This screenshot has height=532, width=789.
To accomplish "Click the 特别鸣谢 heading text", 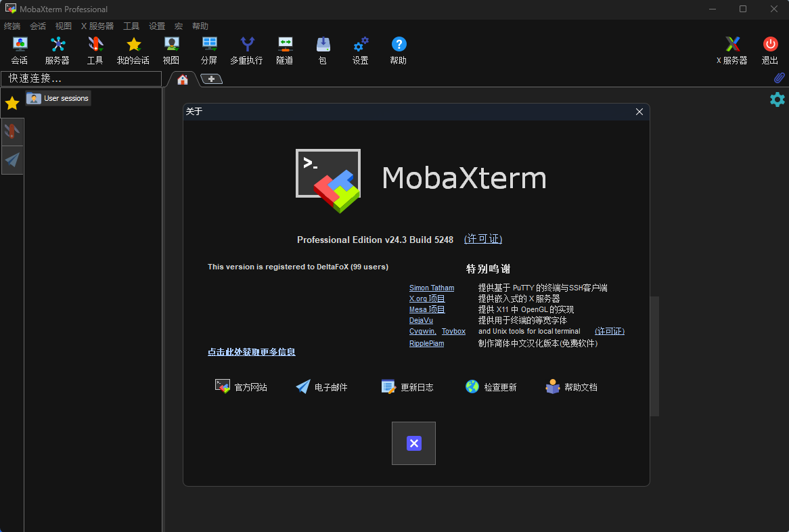I will [x=488, y=269].
